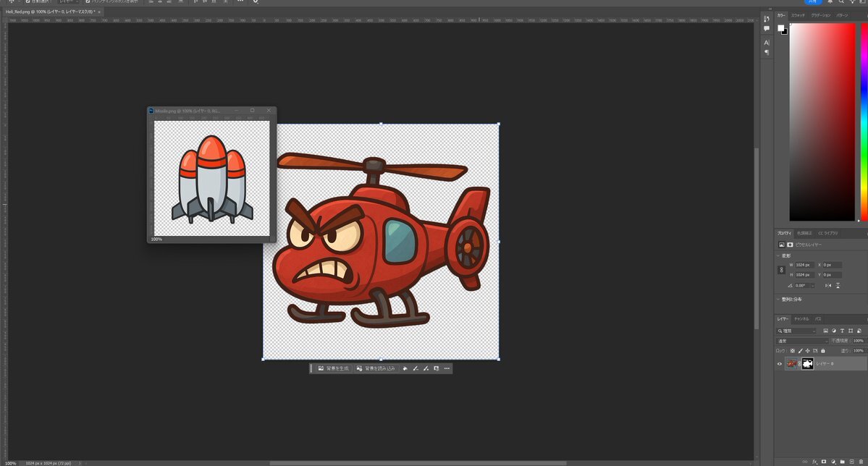Open more options in contextual task bar
Screen dimensions: 868x466
click(447, 368)
